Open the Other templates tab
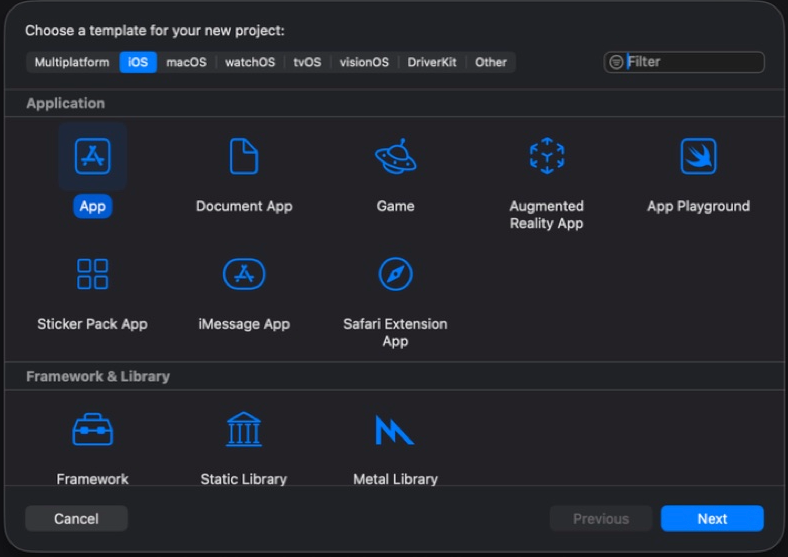Screen dimensions: 788x557 coord(491,62)
